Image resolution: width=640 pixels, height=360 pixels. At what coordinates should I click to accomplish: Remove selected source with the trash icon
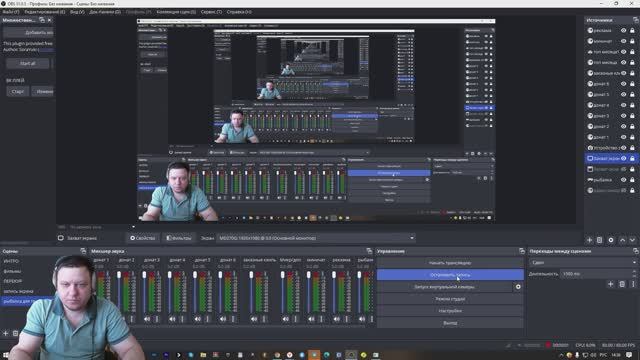(600, 240)
